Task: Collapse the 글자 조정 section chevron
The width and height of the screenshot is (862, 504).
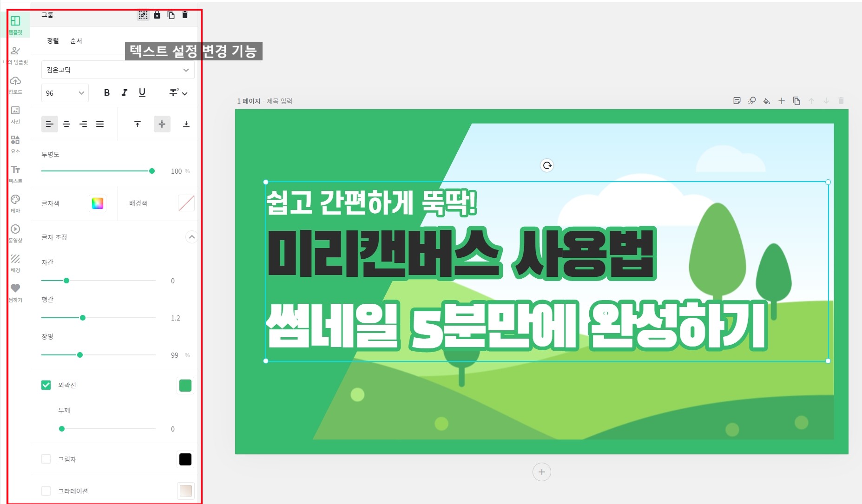Action: click(x=191, y=237)
